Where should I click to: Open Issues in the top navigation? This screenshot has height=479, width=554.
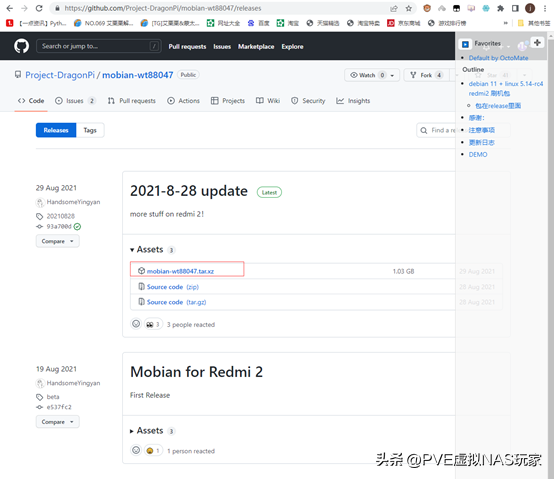coord(222,46)
